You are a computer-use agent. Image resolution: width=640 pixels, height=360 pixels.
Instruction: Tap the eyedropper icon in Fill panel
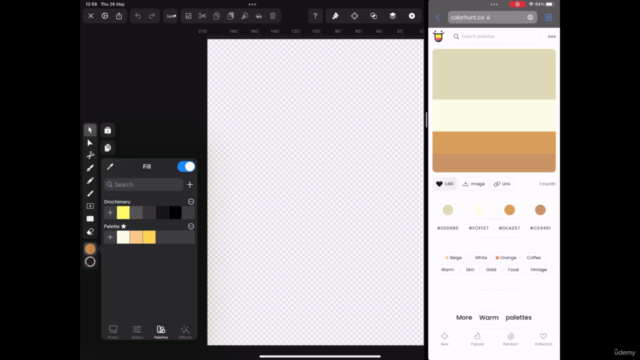(x=110, y=167)
